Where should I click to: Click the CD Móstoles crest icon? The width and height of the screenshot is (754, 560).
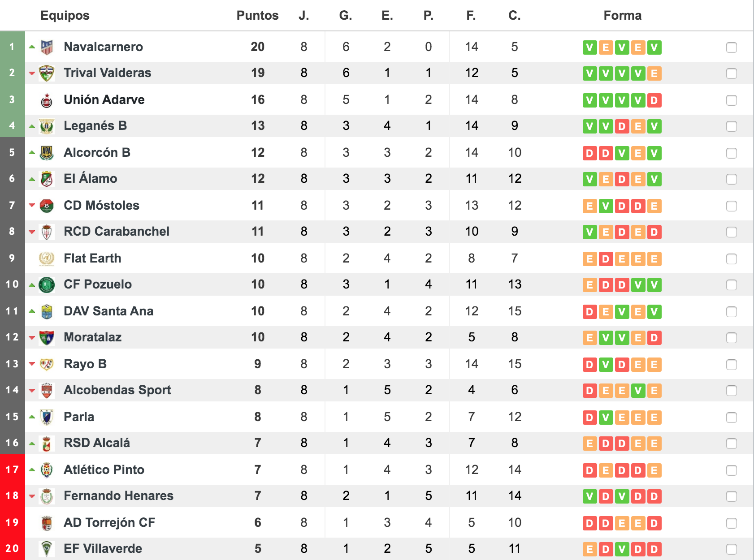tap(47, 206)
